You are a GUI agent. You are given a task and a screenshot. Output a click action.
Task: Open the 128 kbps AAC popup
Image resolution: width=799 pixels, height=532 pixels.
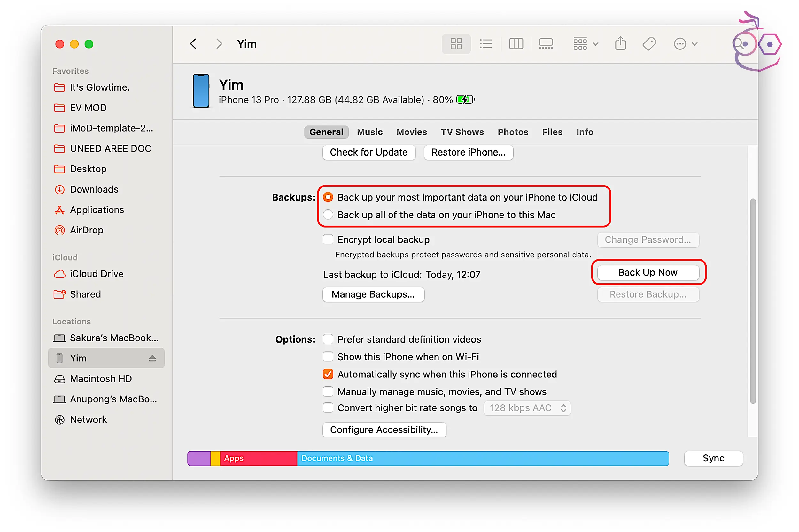tap(527, 408)
